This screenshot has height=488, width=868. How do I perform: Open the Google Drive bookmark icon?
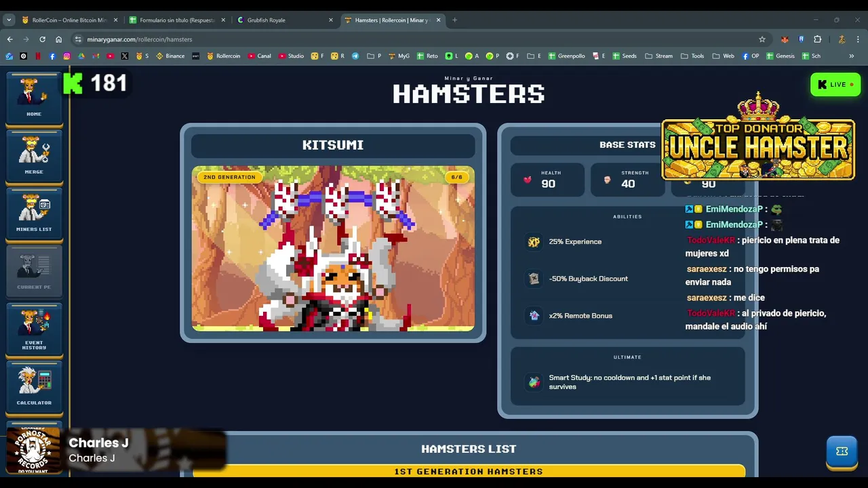coord(81,56)
